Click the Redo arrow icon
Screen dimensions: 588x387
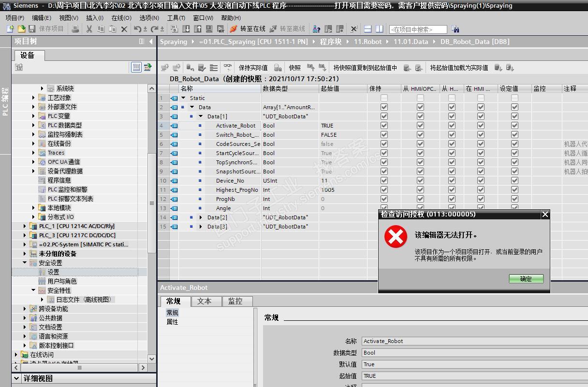tap(155, 29)
